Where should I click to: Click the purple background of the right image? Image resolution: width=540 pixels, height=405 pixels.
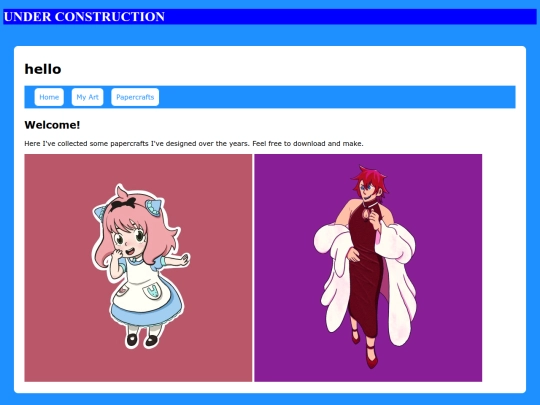click(448, 207)
